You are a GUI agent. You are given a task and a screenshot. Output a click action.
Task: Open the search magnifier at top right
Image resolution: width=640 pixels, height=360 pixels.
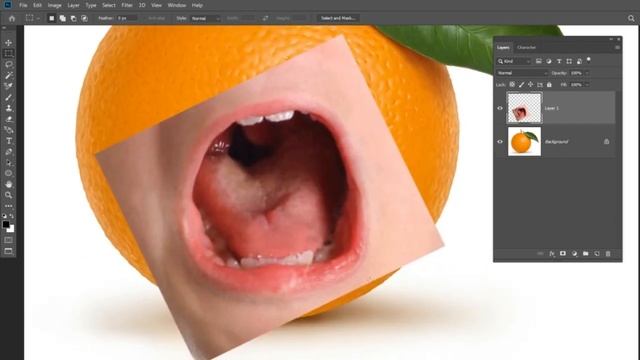point(631,18)
